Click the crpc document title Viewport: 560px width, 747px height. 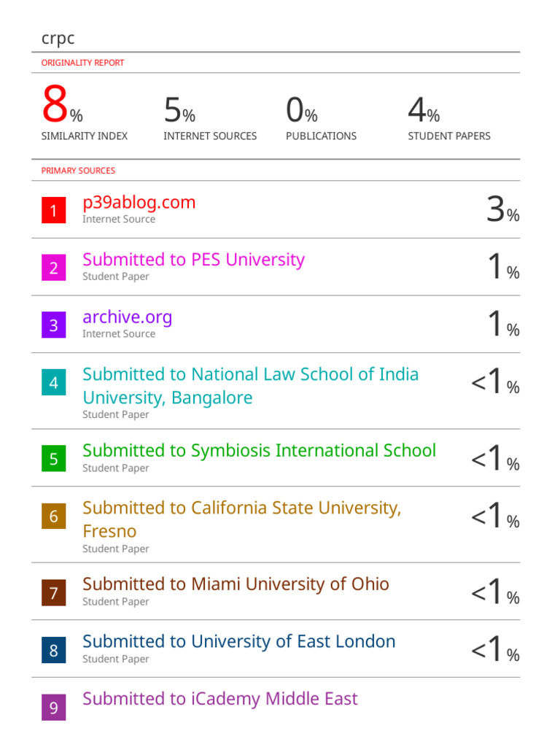[x=58, y=39]
